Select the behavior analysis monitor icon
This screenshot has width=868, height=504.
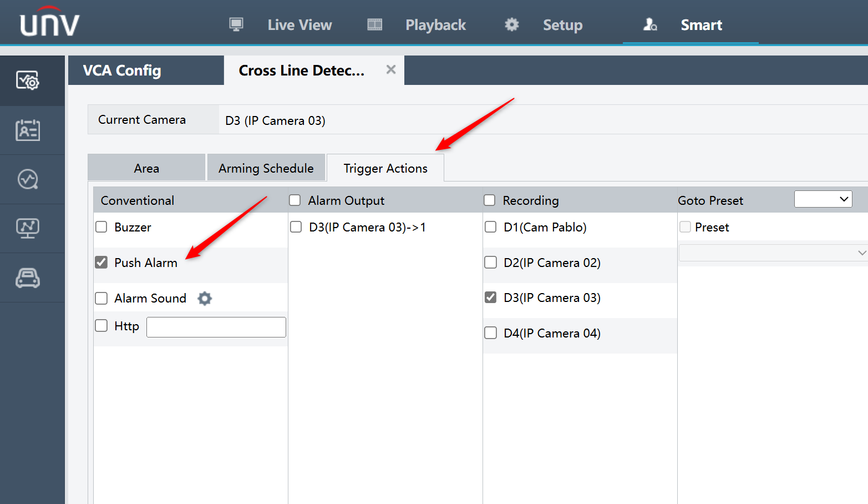pos(27,228)
